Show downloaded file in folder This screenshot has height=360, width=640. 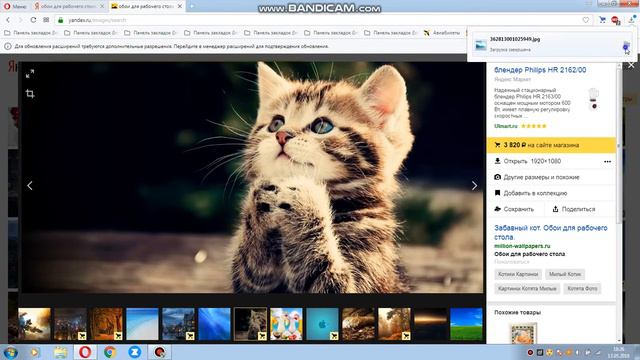click(x=626, y=47)
